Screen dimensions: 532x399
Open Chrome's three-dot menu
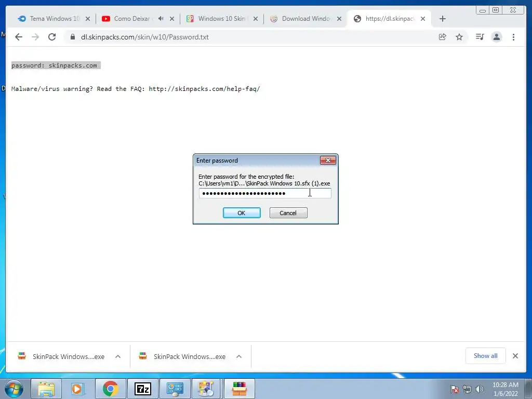point(513,37)
